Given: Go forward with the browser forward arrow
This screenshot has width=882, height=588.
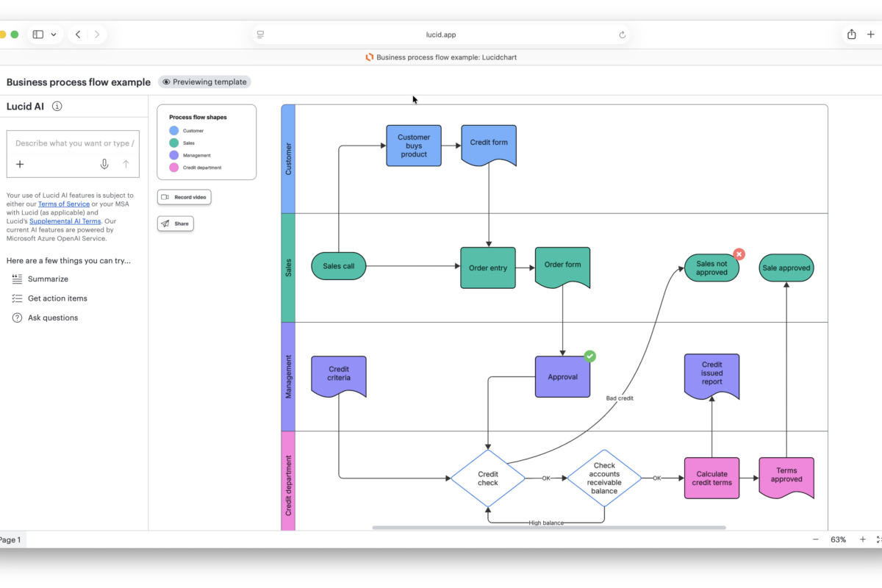Looking at the screenshot, I should (x=97, y=35).
